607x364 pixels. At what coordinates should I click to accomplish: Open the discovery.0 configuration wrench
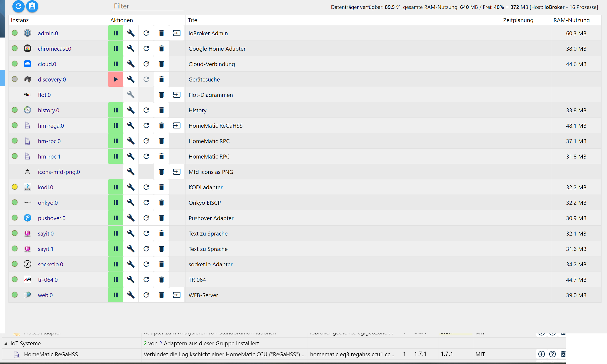point(131,79)
